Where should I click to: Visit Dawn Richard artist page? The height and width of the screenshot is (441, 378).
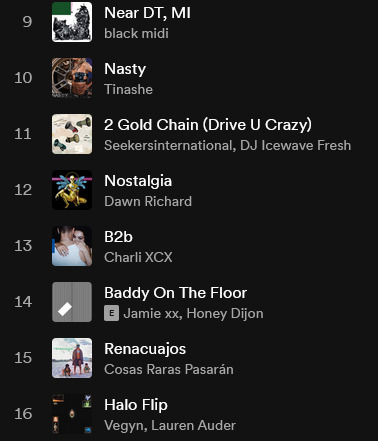tap(148, 201)
